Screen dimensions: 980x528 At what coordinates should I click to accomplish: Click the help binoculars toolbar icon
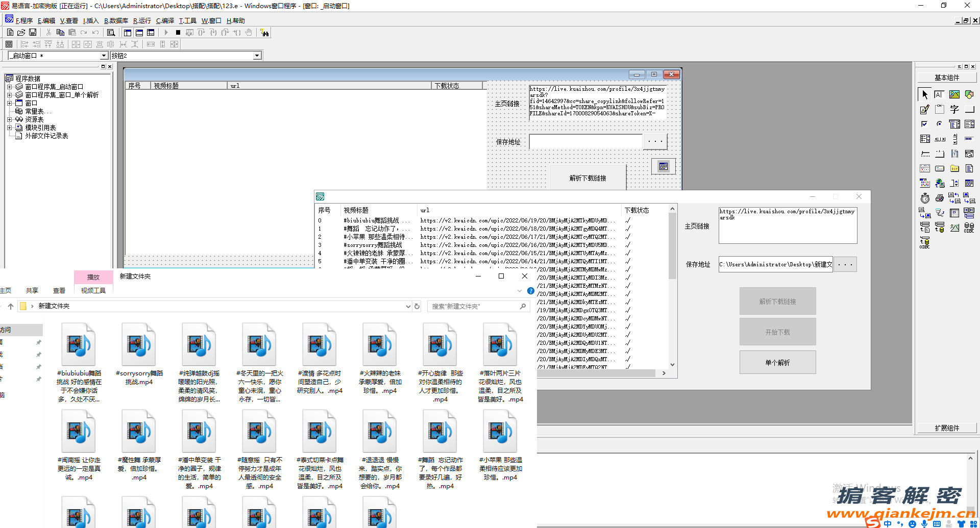click(x=264, y=33)
